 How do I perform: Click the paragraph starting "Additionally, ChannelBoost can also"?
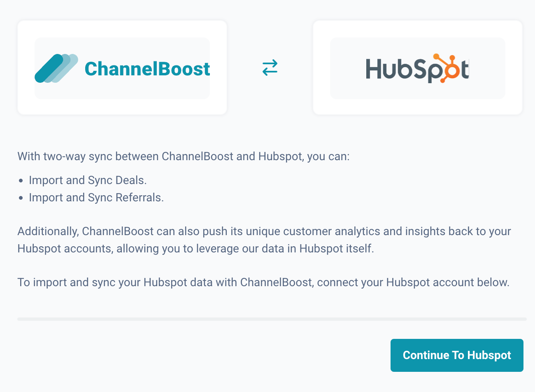[264, 240]
